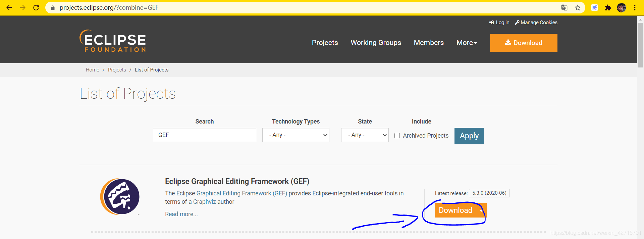Screen dimensions: 644x239
Task: Click the GEF project Download button
Action: point(455,210)
